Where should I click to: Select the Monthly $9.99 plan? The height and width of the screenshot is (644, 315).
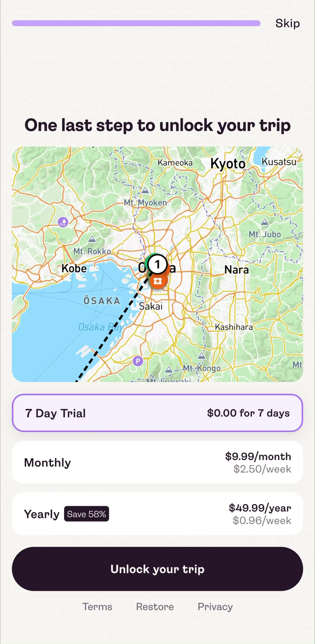pos(157,462)
